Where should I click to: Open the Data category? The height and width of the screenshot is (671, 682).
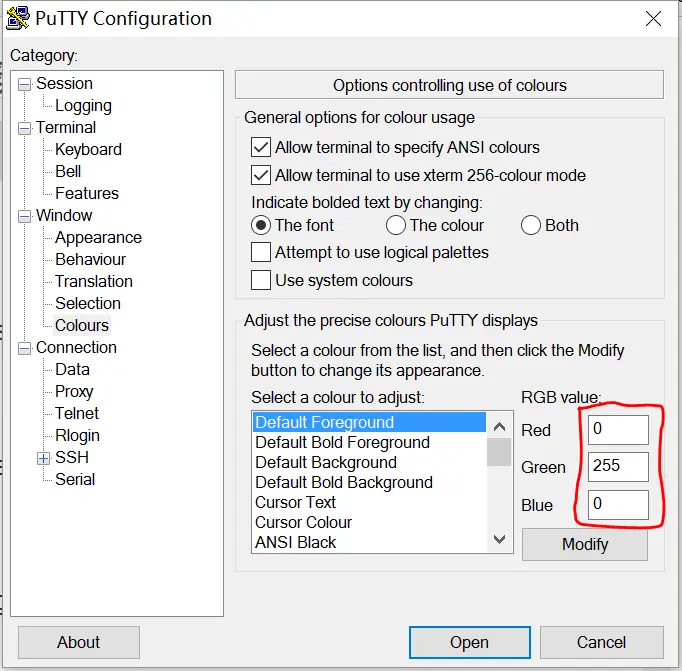(x=72, y=370)
